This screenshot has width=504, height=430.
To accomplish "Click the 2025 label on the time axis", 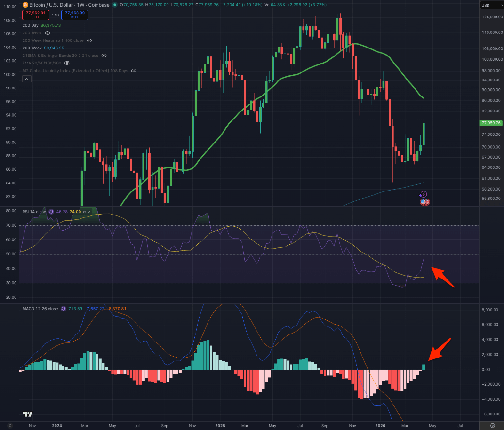I will [x=220, y=426].
